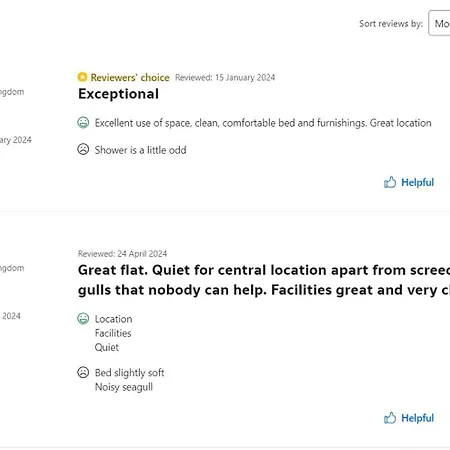
Task: Click the Excellent use of space comment text
Action: pyautogui.click(x=263, y=123)
